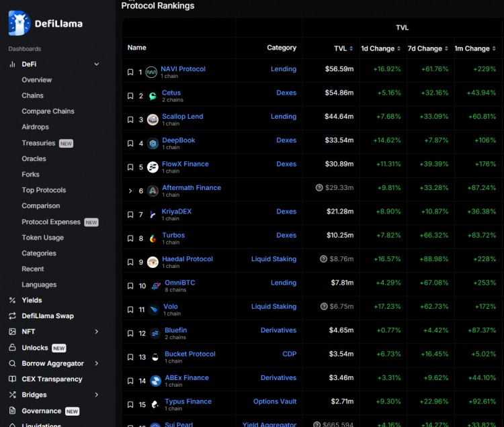Toggle bookmark for KriyaDEX row

coord(130,215)
